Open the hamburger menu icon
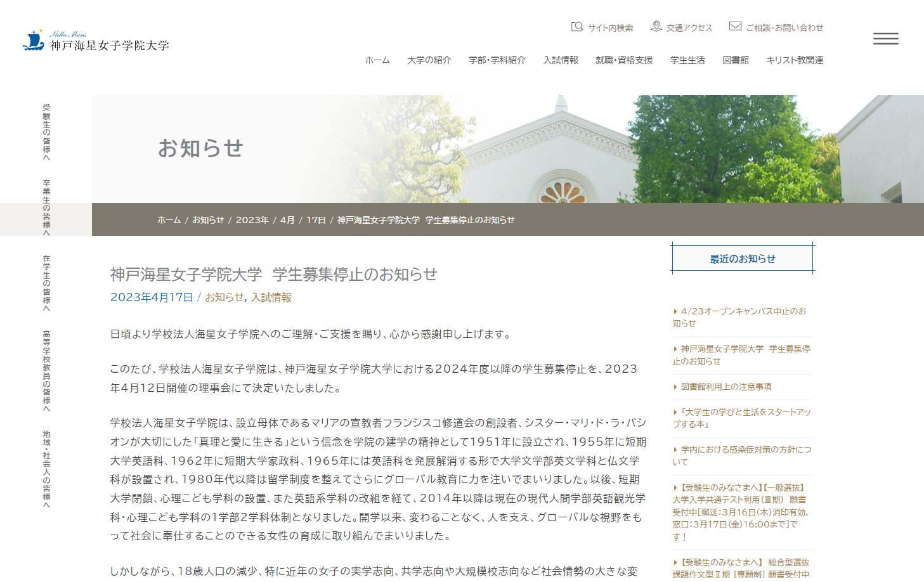Viewport: 924px width, 582px height. pyautogui.click(x=885, y=39)
